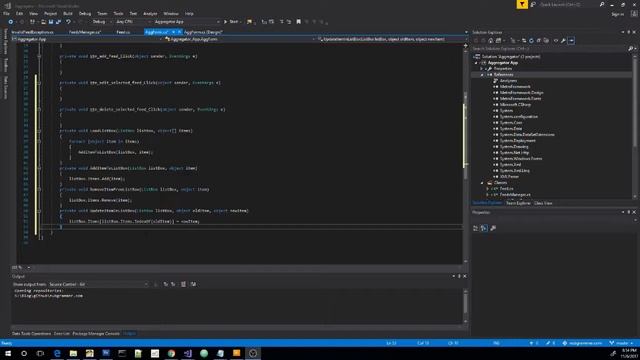Select the Solution 'Aggregator' root node

(511, 57)
